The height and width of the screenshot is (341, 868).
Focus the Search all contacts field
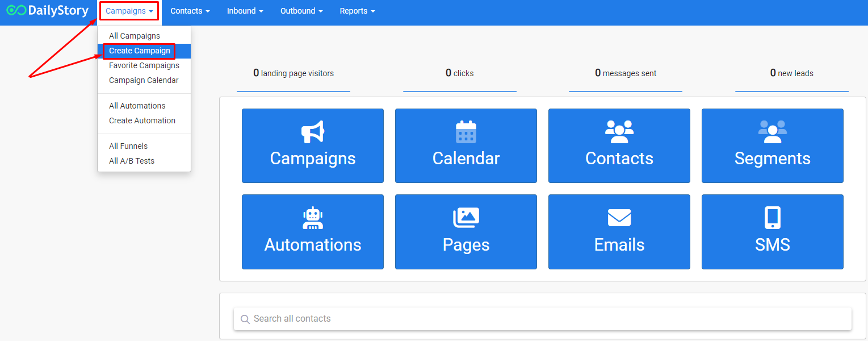click(x=543, y=319)
